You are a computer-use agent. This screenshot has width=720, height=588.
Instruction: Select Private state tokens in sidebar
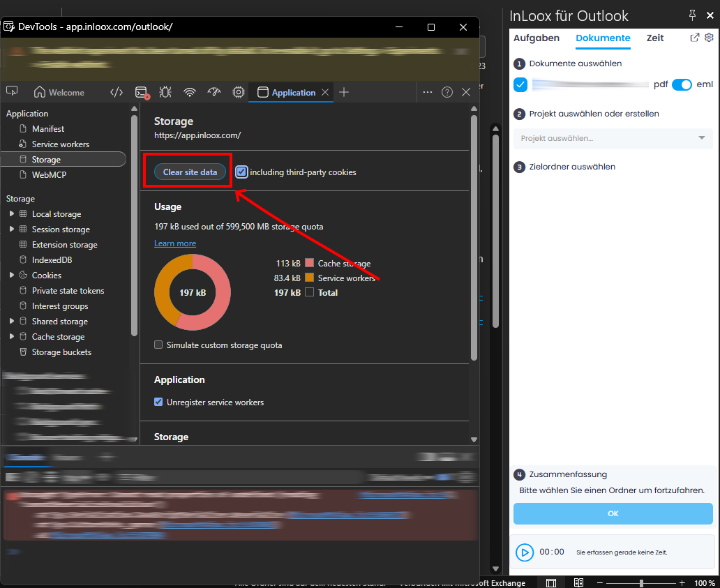click(68, 291)
